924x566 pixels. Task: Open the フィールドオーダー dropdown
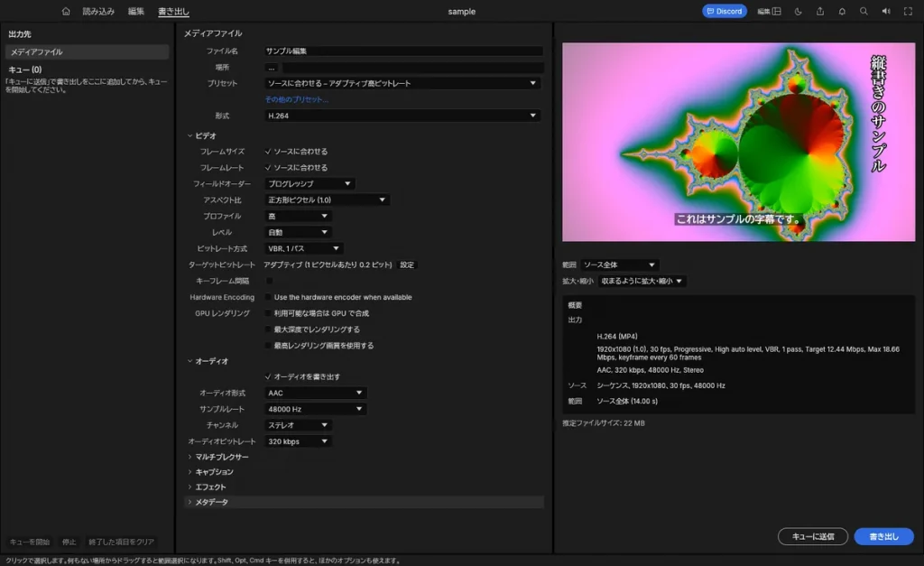310,183
